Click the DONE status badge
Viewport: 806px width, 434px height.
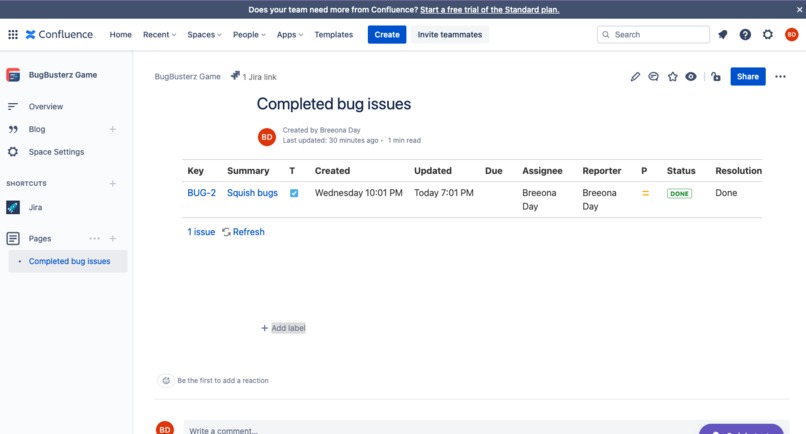[x=679, y=193]
